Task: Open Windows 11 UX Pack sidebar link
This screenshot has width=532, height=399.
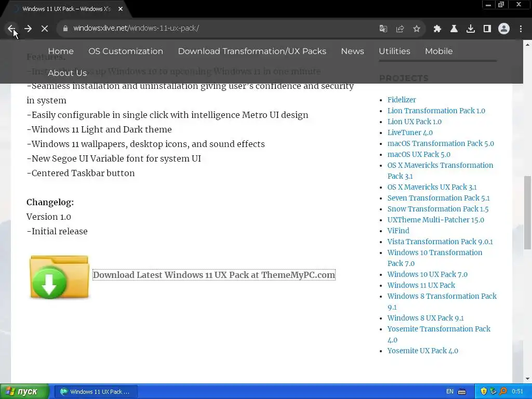Action: pyautogui.click(x=421, y=285)
